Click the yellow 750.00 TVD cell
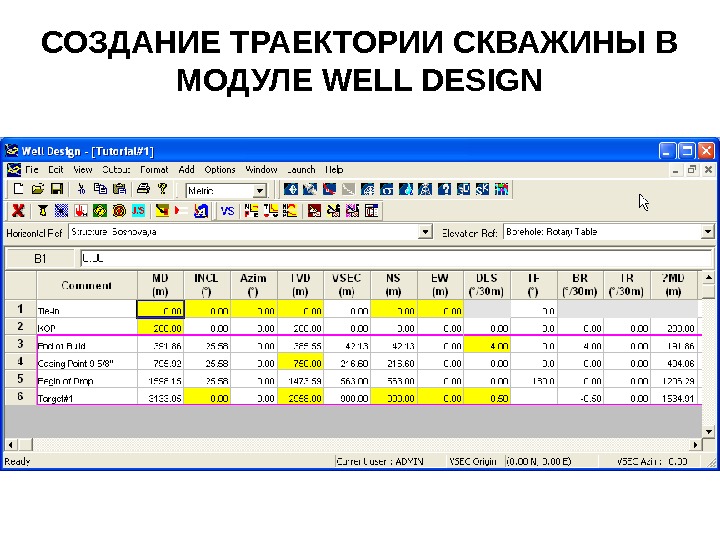 [x=300, y=362]
